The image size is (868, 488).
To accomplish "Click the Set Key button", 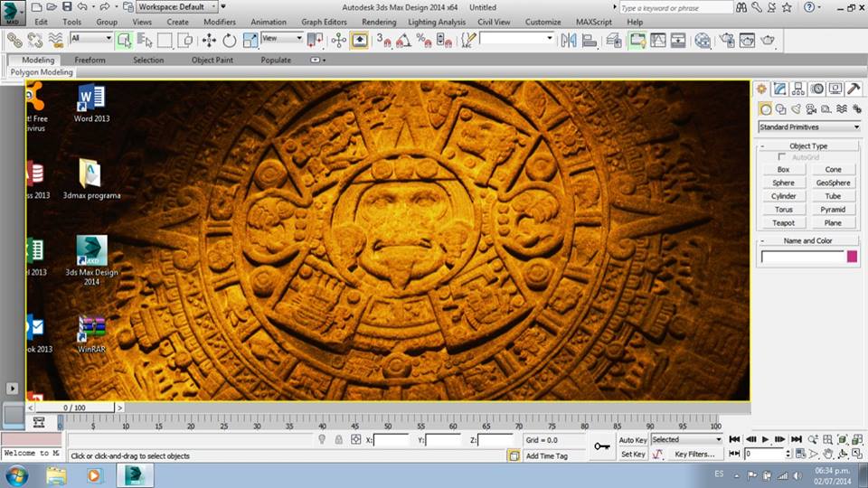I will [633, 455].
